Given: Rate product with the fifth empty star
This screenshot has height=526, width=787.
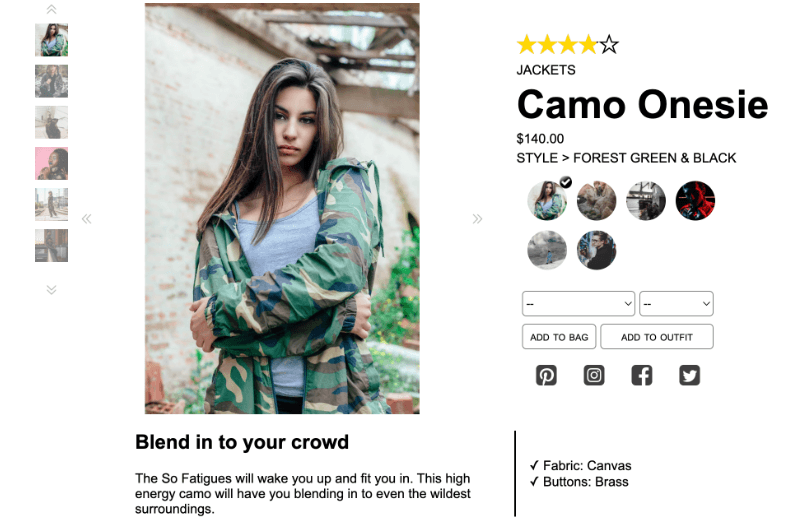Looking at the screenshot, I should point(609,45).
